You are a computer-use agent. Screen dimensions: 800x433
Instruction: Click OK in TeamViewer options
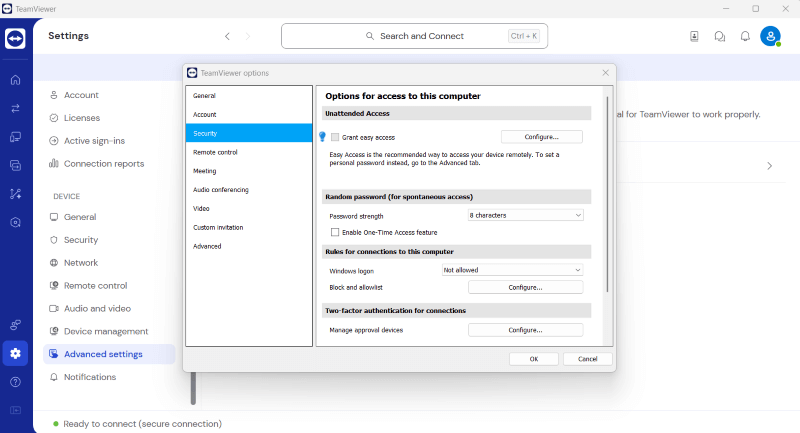(534, 359)
